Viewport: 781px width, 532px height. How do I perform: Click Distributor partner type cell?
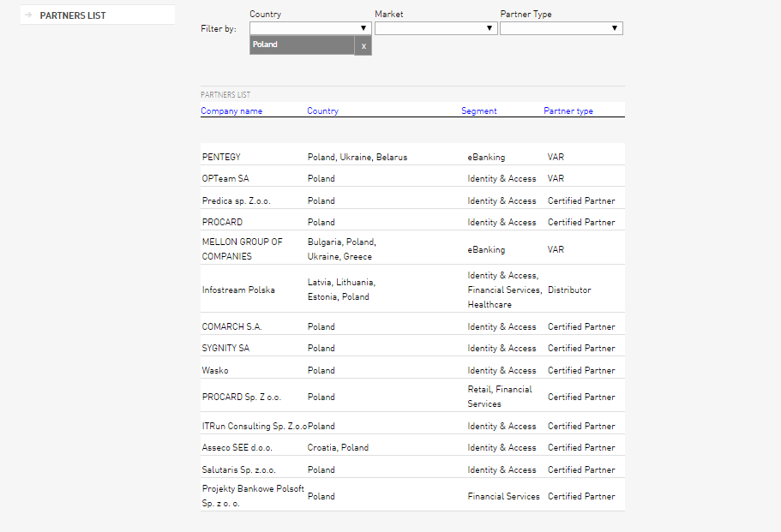pyautogui.click(x=569, y=290)
